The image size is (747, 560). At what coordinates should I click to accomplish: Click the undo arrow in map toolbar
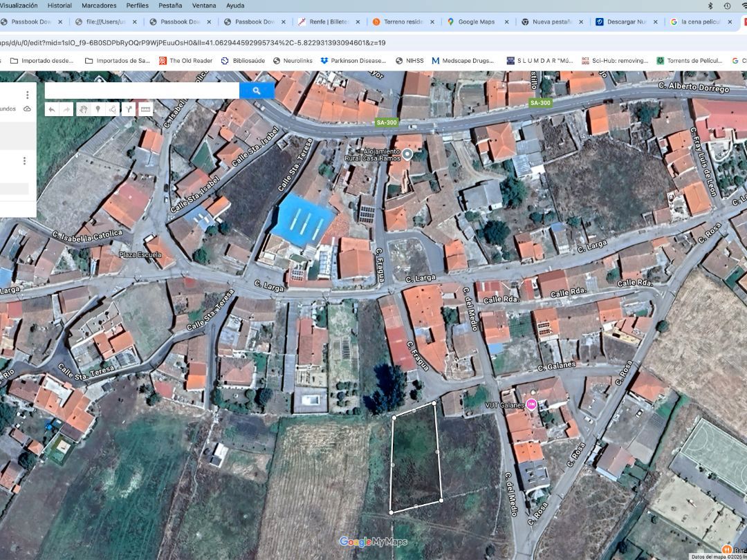52,109
